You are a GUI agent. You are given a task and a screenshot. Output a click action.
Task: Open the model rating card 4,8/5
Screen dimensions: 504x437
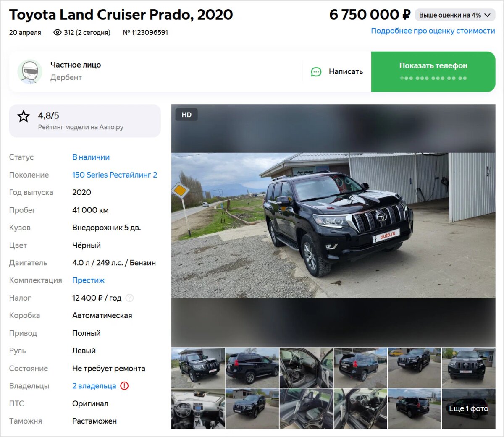pos(85,121)
